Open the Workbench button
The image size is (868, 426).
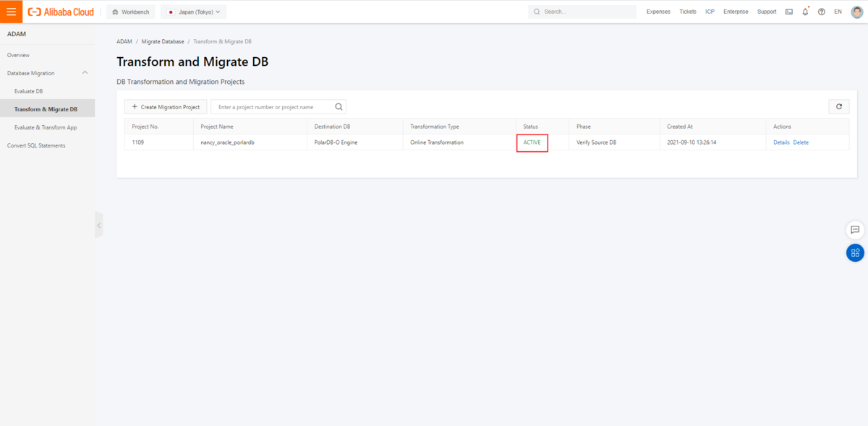click(131, 12)
